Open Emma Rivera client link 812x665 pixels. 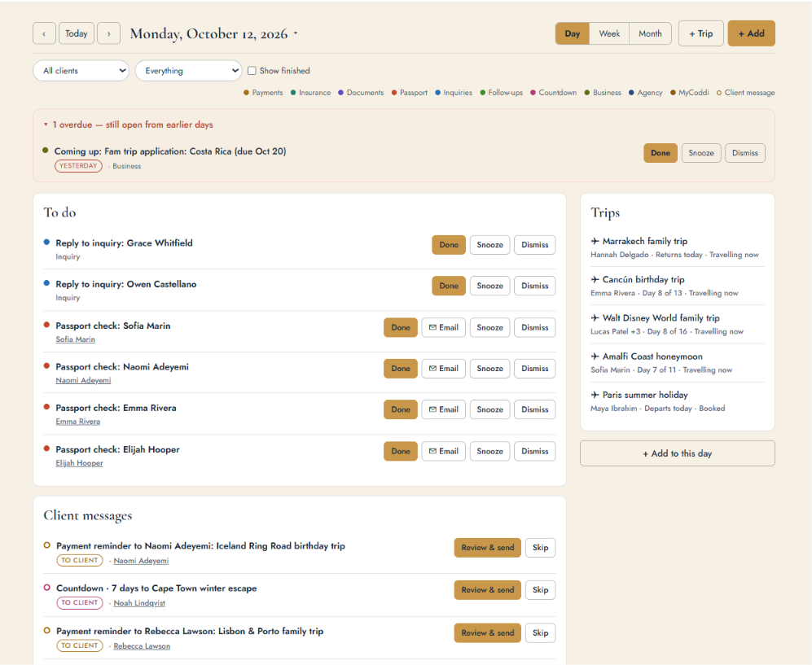click(x=78, y=422)
